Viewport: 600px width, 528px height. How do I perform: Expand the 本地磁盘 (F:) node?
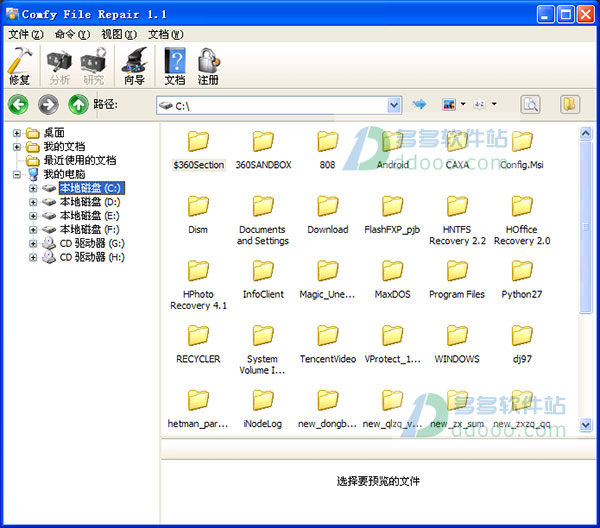33,230
